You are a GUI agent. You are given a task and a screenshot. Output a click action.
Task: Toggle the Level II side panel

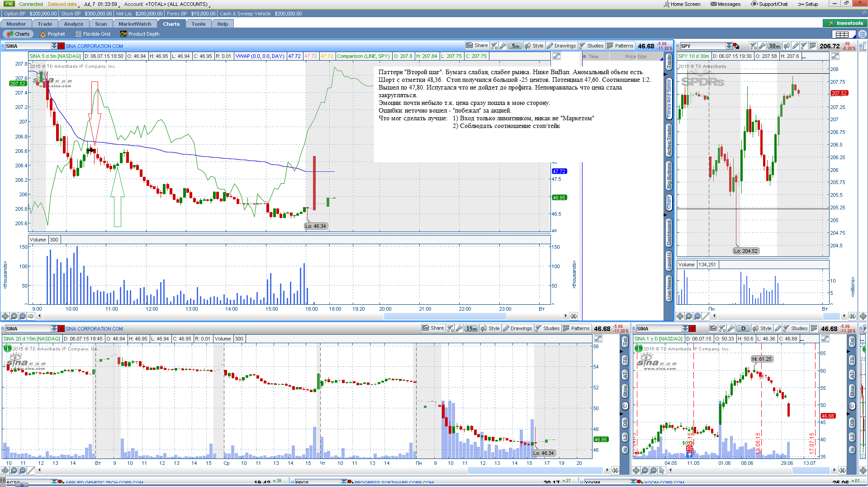[x=669, y=261]
